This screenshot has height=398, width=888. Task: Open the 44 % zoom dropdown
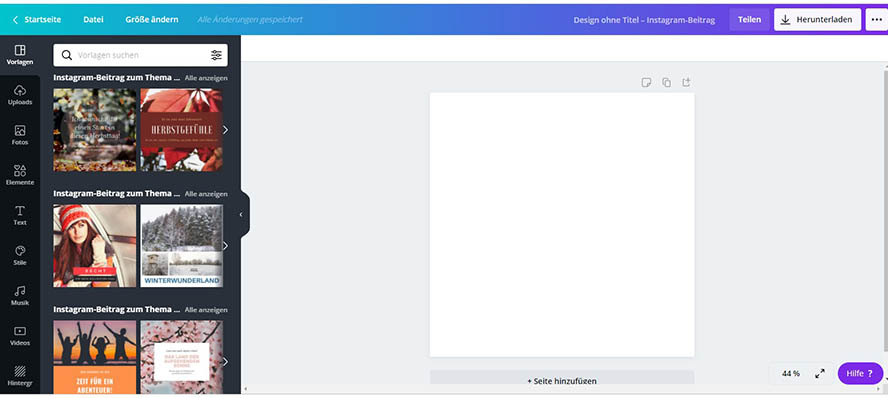click(791, 374)
